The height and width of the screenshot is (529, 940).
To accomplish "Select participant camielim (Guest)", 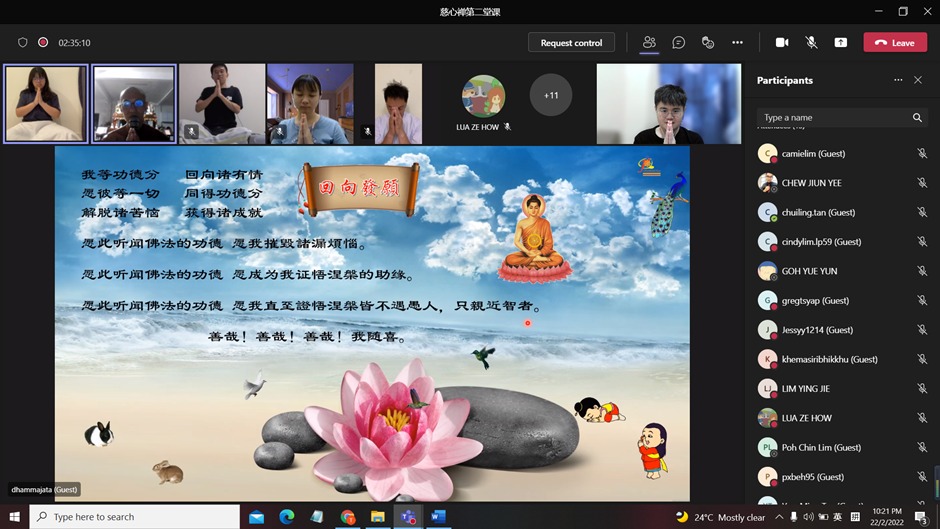I will click(842, 154).
